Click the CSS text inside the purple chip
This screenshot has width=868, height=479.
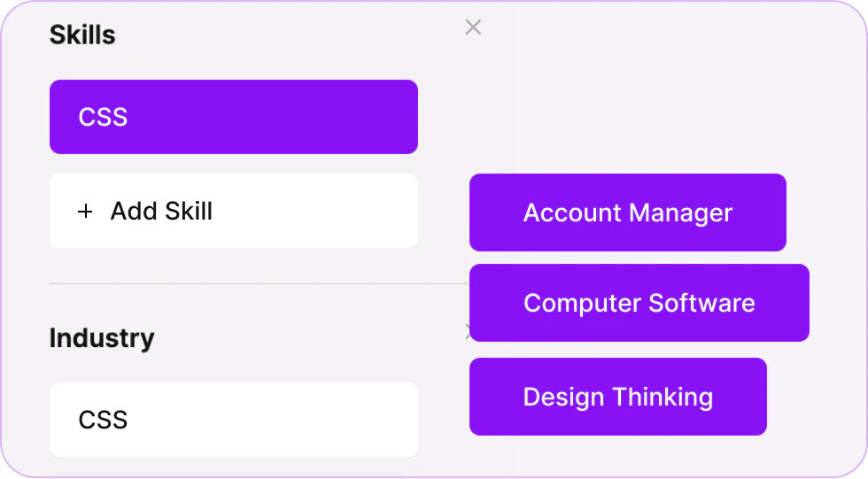103,117
